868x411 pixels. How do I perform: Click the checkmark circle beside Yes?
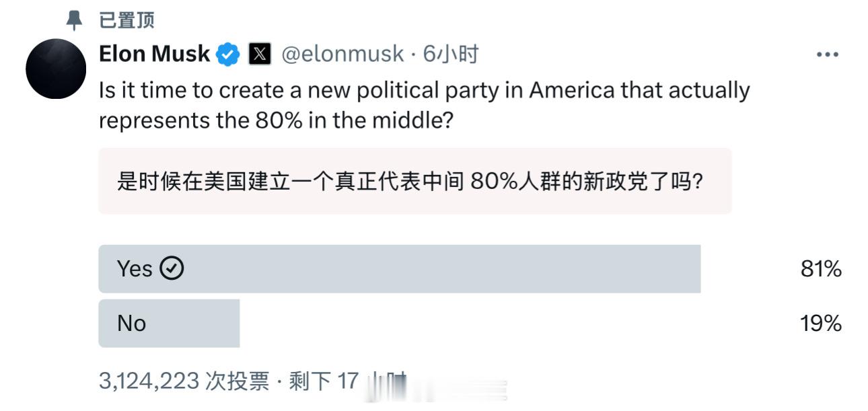coord(172,269)
